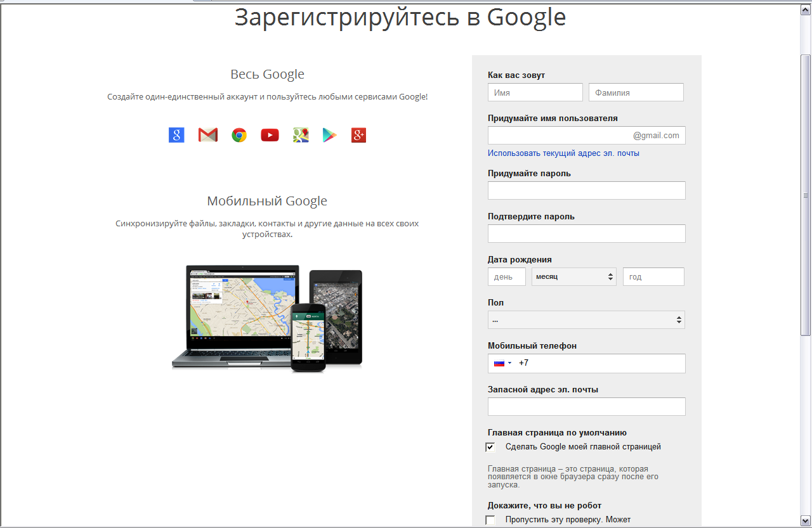Click the 'день' birth day field
Viewport: 812px width, 528px height.
tap(506, 277)
